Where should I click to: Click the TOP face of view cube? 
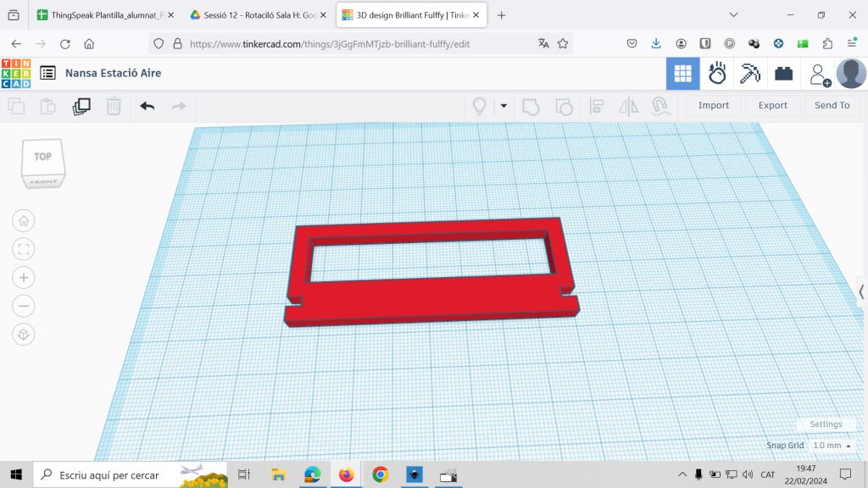click(42, 157)
